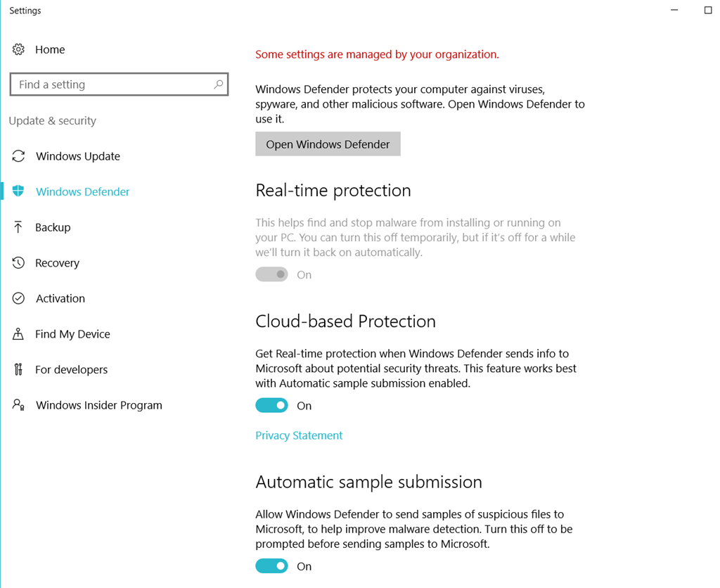
Task: Disable Automatic sample submission toggle
Action: pos(272,566)
